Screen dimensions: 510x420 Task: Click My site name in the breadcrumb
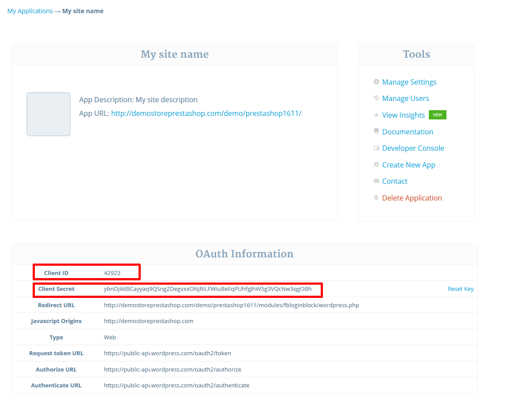83,11
